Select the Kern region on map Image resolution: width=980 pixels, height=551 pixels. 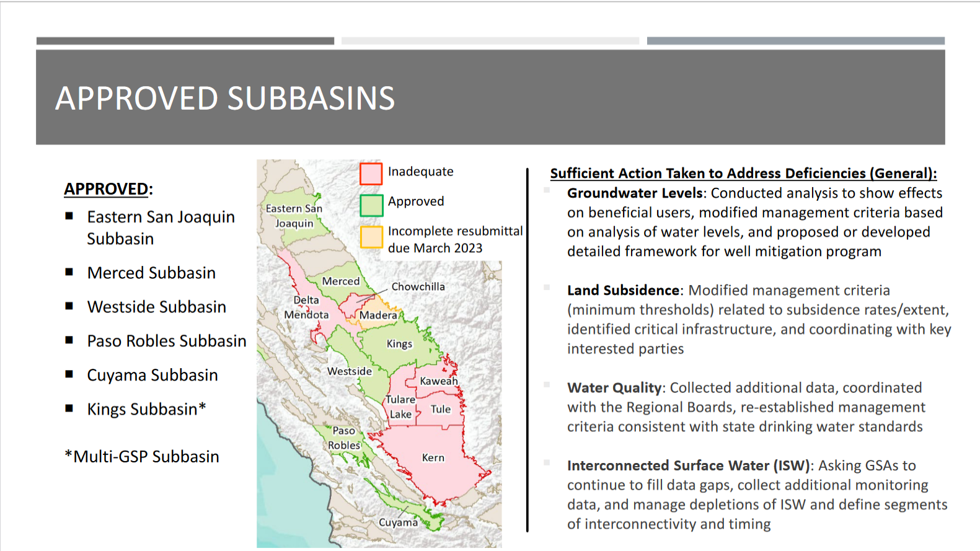(x=433, y=457)
